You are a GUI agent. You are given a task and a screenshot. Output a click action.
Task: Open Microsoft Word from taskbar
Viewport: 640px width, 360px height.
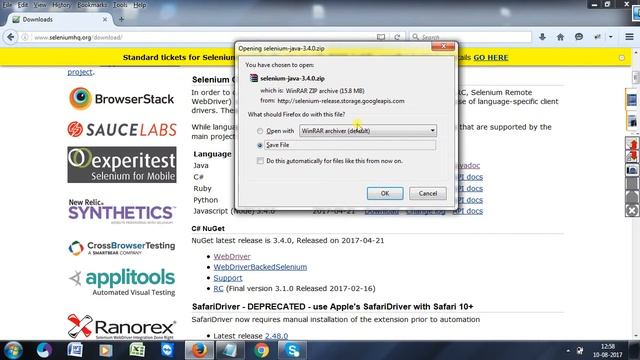(75, 350)
